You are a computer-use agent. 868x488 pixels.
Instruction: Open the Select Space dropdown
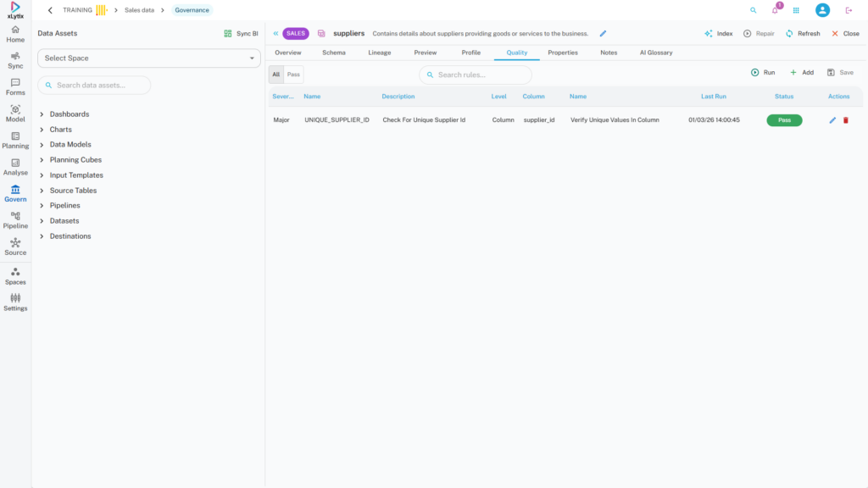149,58
